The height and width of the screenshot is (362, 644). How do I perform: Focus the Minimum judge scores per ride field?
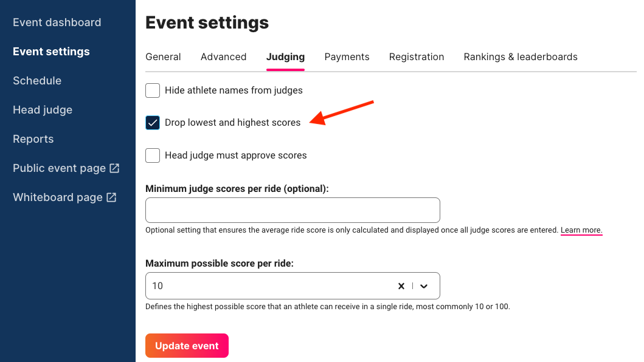(293, 210)
